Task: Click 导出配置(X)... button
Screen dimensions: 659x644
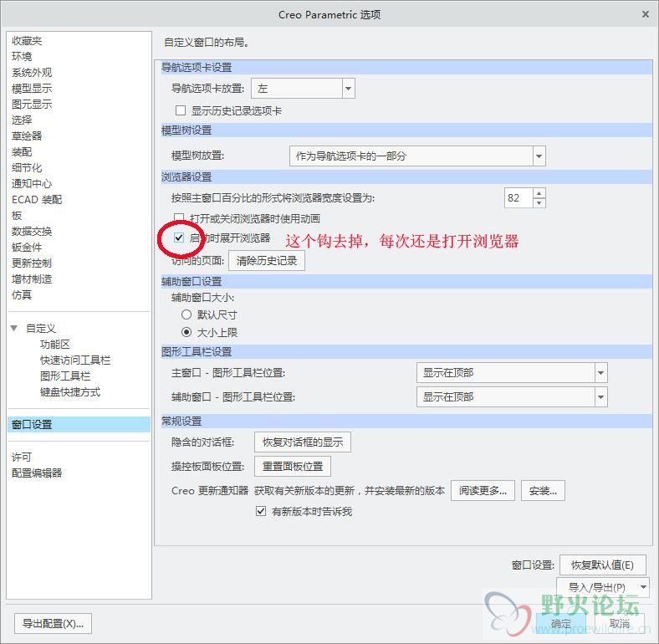Action: pyautogui.click(x=53, y=623)
